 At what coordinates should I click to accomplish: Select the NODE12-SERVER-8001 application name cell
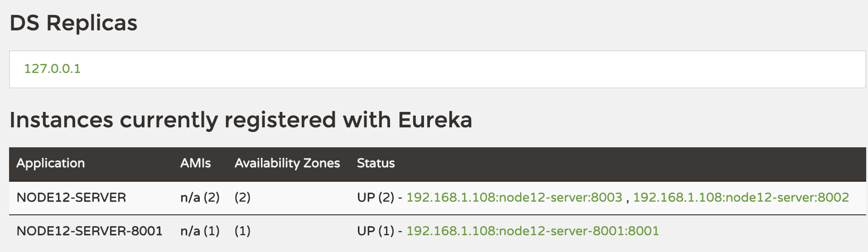(x=89, y=231)
